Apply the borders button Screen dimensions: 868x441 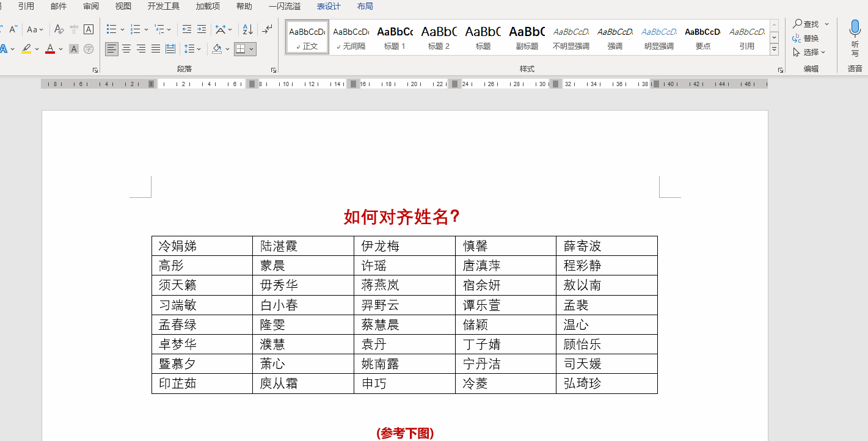(x=241, y=49)
